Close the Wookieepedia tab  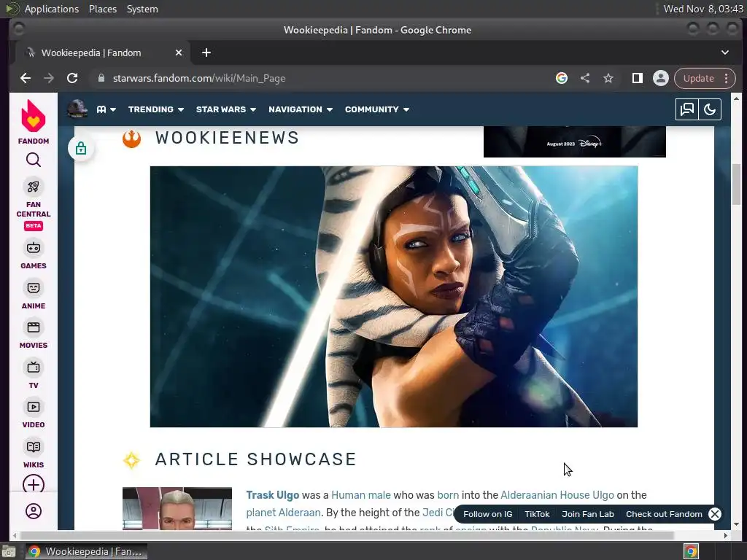pyautogui.click(x=179, y=52)
